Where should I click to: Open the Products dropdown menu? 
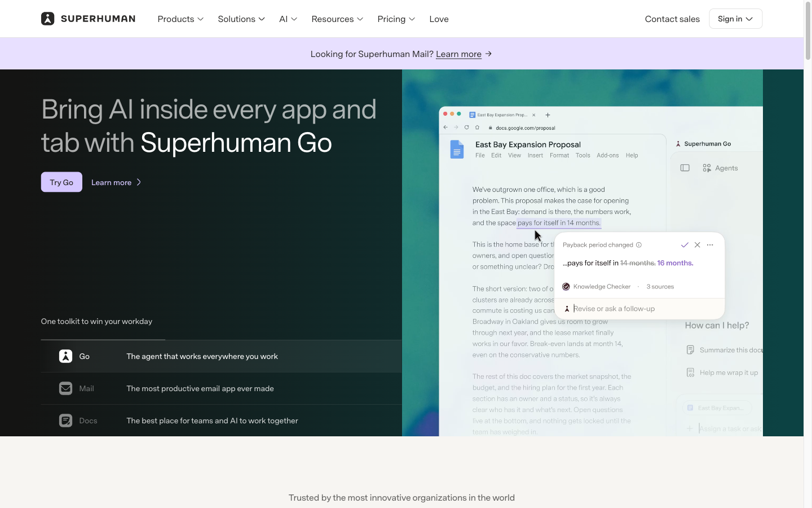coord(180,19)
